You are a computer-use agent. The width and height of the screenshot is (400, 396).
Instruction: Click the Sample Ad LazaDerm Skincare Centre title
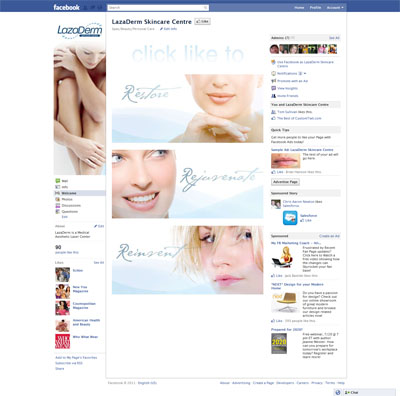[302, 150]
